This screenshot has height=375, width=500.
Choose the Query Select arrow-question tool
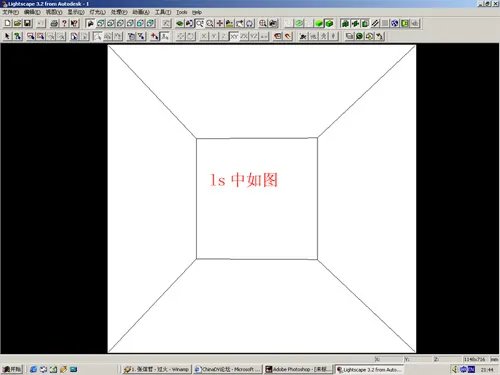pyautogui.click(x=17, y=36)
